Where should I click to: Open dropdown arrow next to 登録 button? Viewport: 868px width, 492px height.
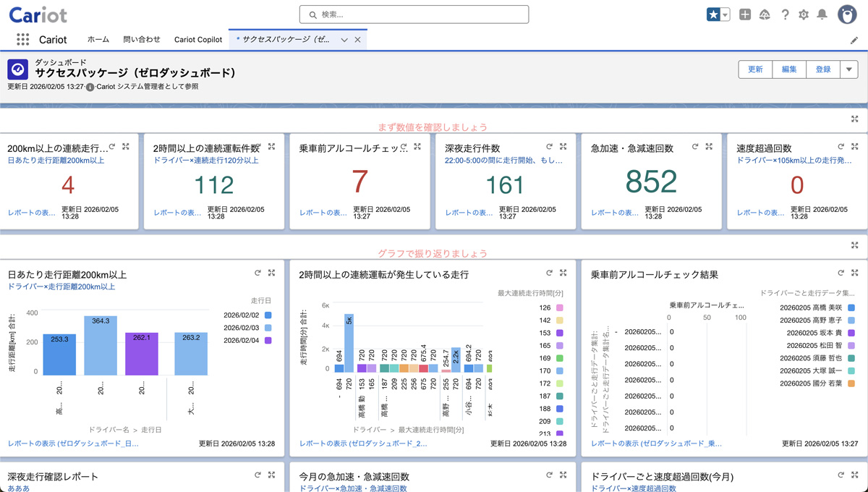click(x=848, y=69)
